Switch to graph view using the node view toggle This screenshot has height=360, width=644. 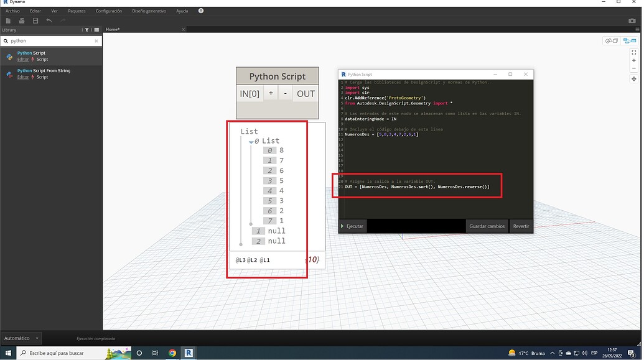(x=628, y=40)
